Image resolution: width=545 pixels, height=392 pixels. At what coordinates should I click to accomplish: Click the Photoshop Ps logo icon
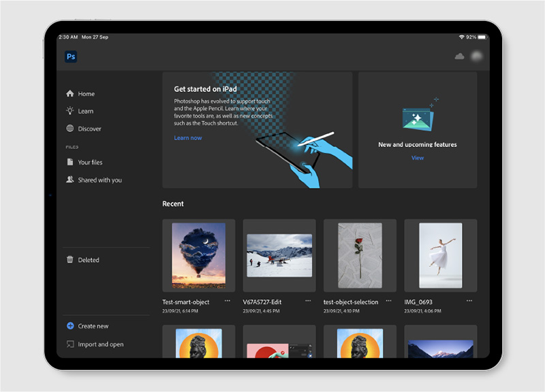coord(71,56)
